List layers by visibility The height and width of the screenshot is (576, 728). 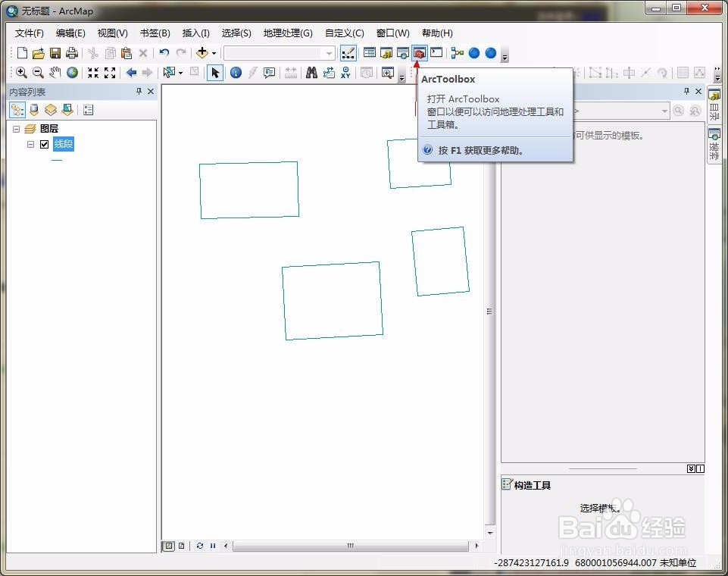51,110
